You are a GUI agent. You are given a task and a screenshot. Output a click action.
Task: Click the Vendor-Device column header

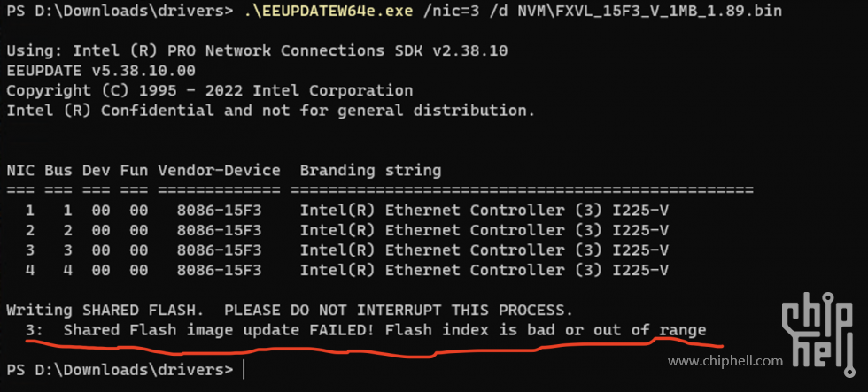point(219,170)
